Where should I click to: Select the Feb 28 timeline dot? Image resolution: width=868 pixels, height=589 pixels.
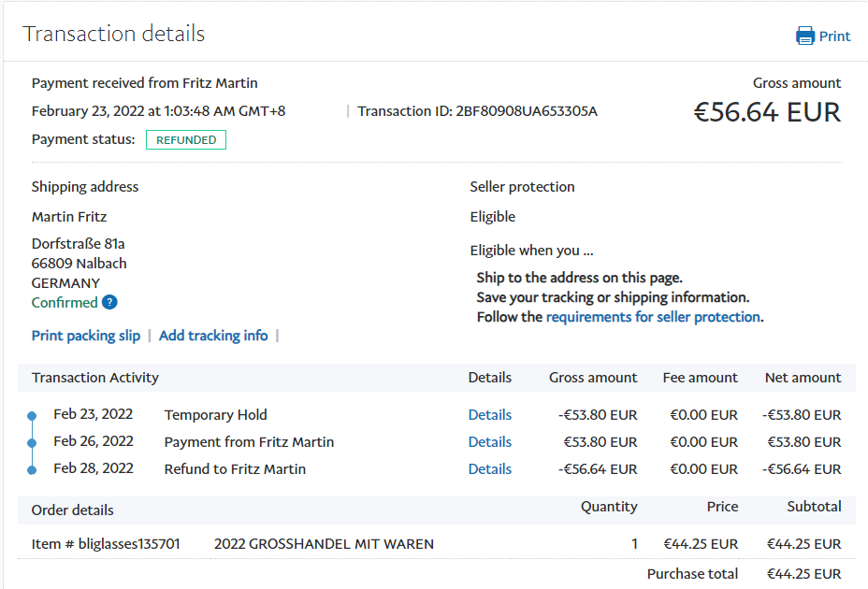click(x=32, y=469)
